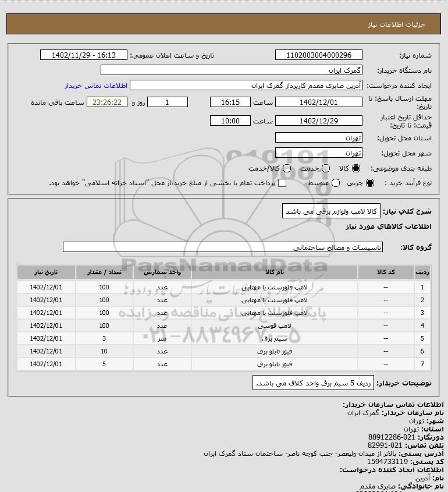Click the postal code 1594733119
The image size is (448, 492).
point(387,462)
